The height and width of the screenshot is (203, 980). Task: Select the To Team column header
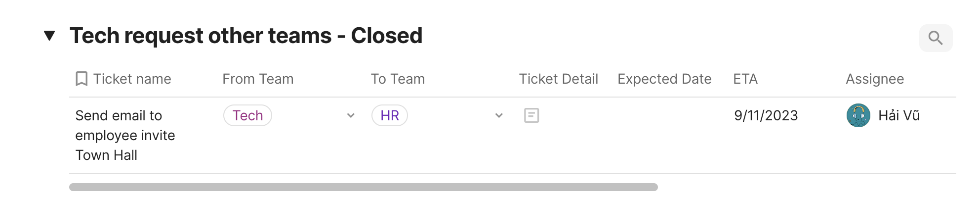coord(398,79)
